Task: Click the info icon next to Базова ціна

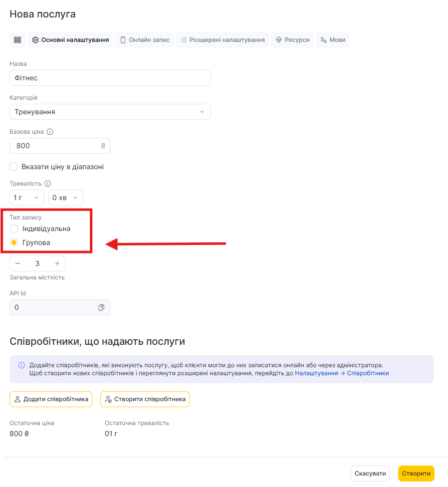Action: 50,132
